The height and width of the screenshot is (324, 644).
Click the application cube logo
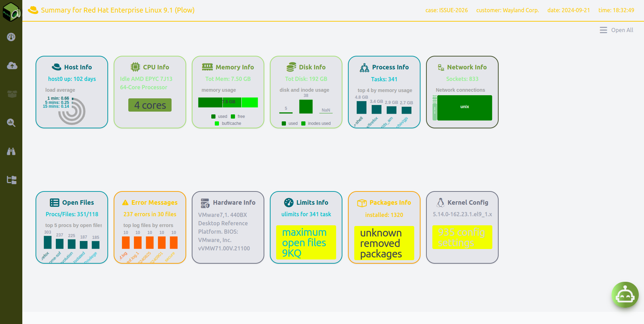(x=11, y=12)
